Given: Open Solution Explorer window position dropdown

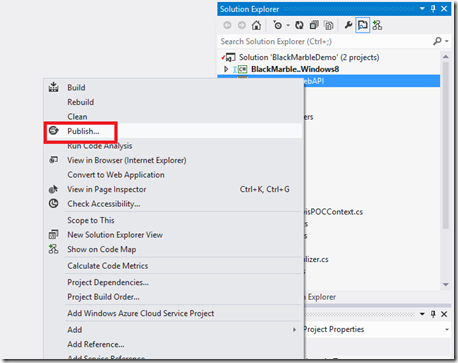Looking at the screenshot, I should pos(422,9).
